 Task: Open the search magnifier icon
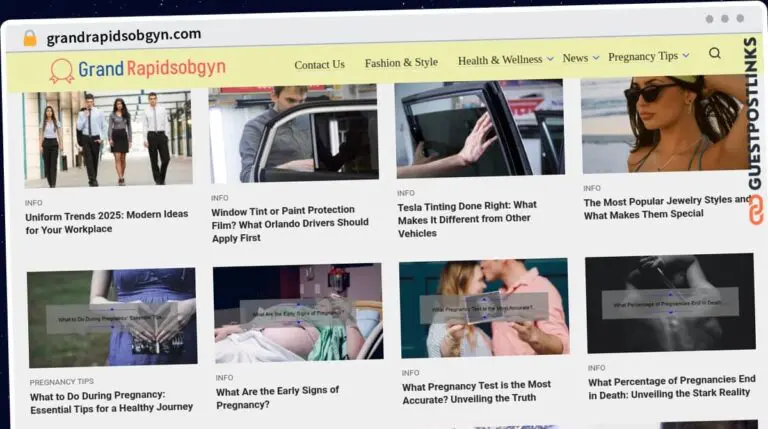(715, 53)
